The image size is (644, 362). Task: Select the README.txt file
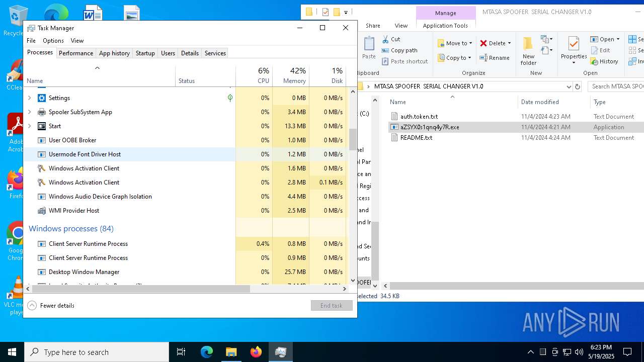tap(416, 138)
